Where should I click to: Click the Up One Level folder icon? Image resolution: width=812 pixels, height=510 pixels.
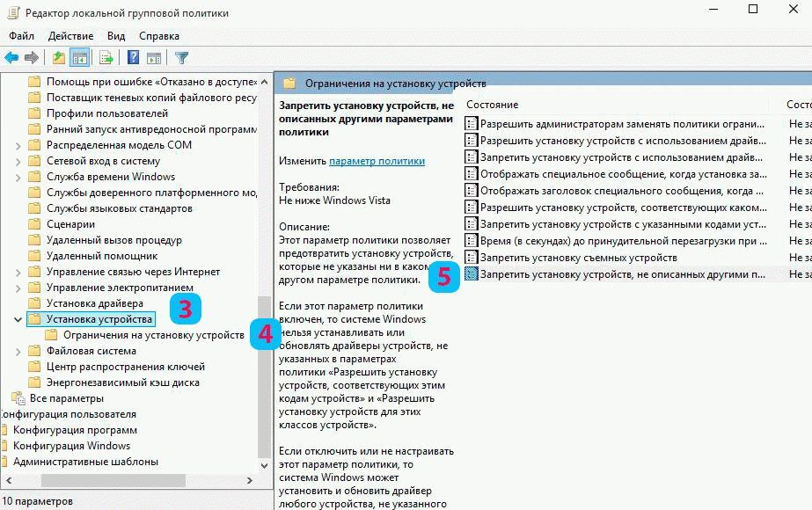tap(58, 58)
